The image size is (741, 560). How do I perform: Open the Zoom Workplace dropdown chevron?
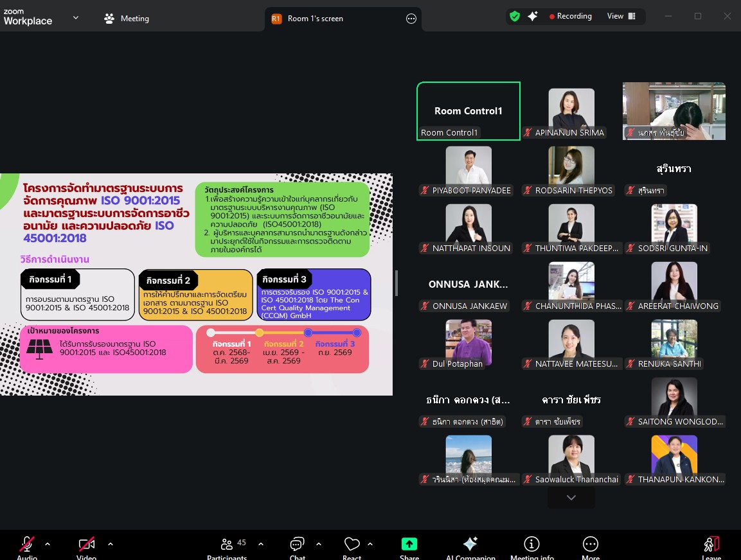(x=76, y=18)
